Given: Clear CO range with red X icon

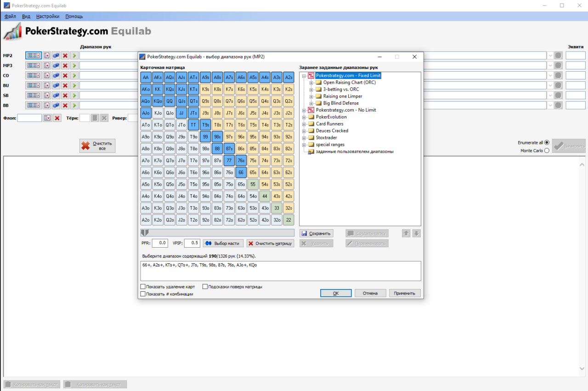Looking at the screenshot, I should click(65, 75).
